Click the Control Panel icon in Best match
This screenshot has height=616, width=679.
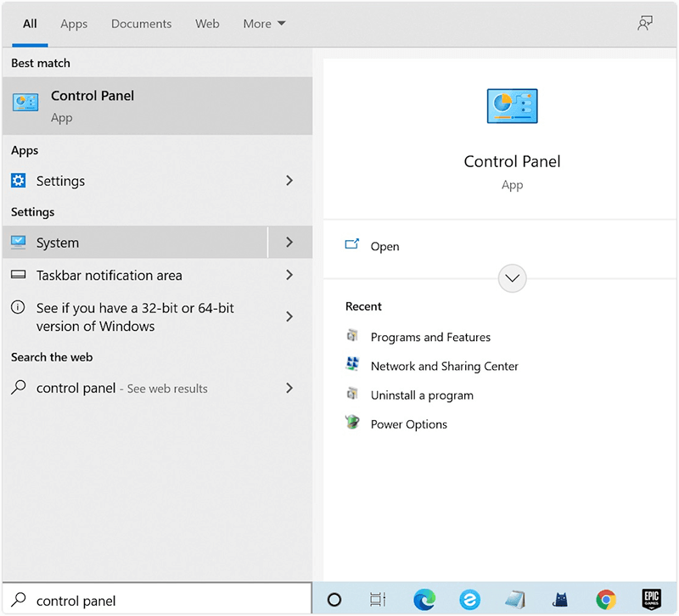[25, 103]
